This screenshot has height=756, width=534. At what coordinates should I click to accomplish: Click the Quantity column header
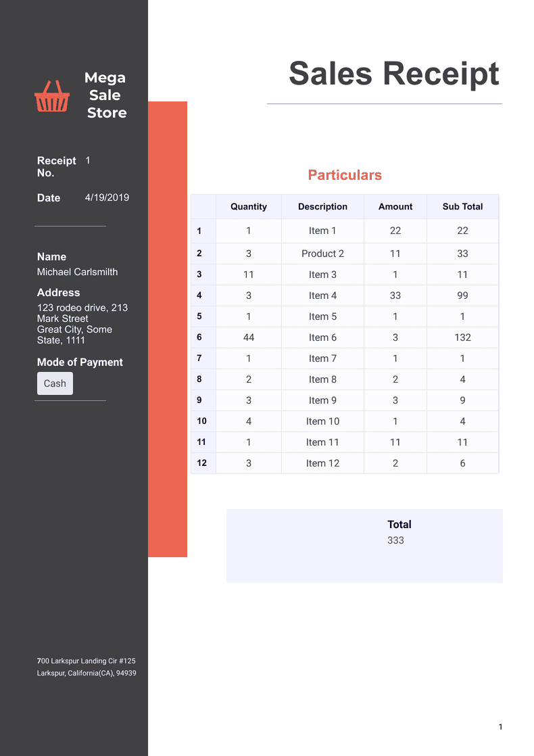pyautogui.click(x=249, y=207)
